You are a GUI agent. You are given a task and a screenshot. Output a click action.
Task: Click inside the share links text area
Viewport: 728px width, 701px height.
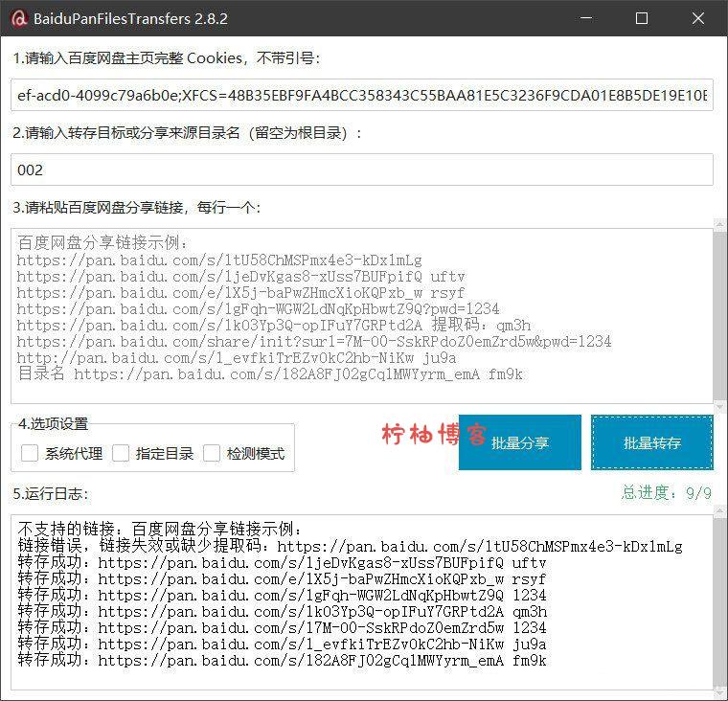[x=362, y=316]
